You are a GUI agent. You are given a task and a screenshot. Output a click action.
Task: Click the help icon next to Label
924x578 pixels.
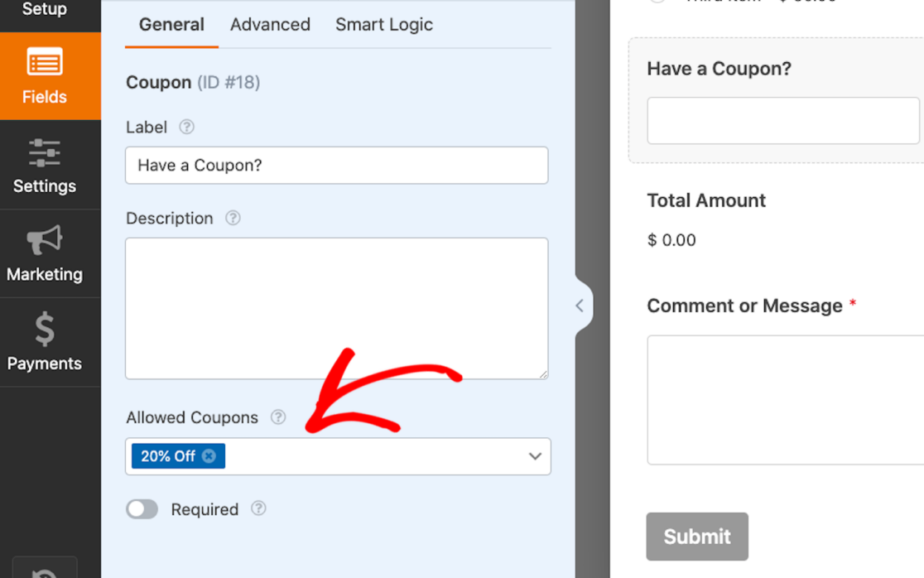coord(187,127)
